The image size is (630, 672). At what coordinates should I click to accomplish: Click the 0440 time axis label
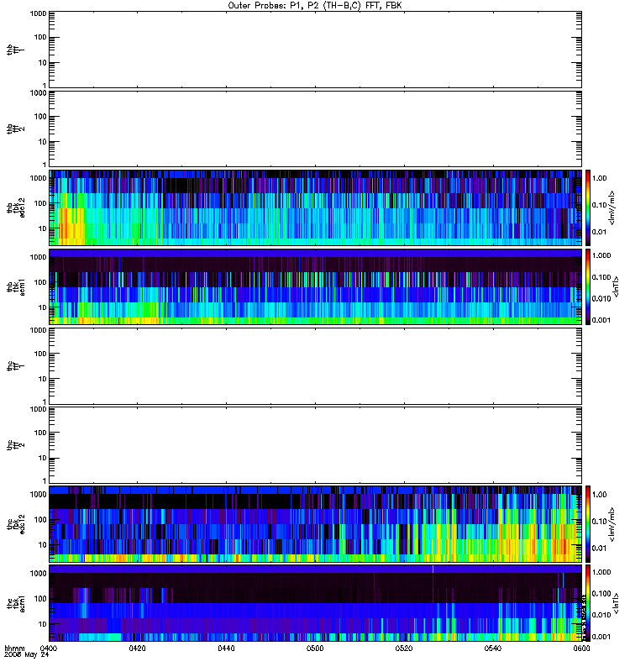[x=226, y=648]
